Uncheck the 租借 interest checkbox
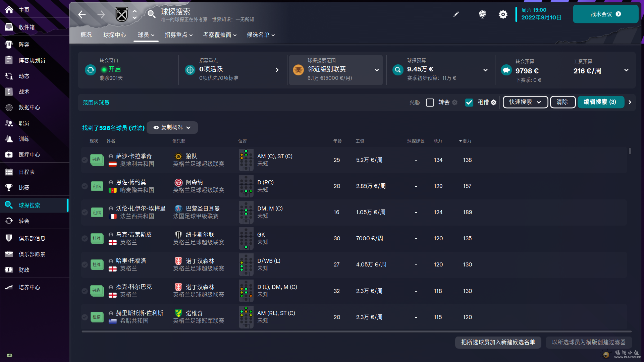Viewport: 644px width, 362px height. tap(469, 103)
